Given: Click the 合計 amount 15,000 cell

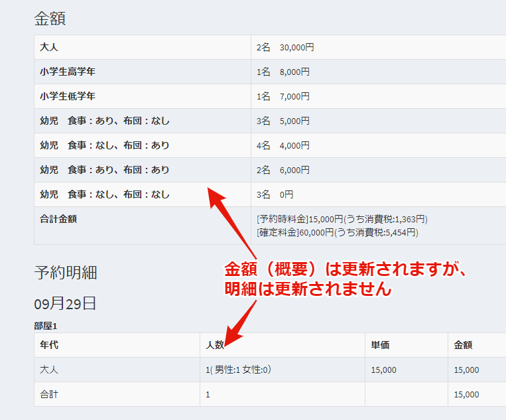Looking at the screenshot, I should (x=466, y=395).
